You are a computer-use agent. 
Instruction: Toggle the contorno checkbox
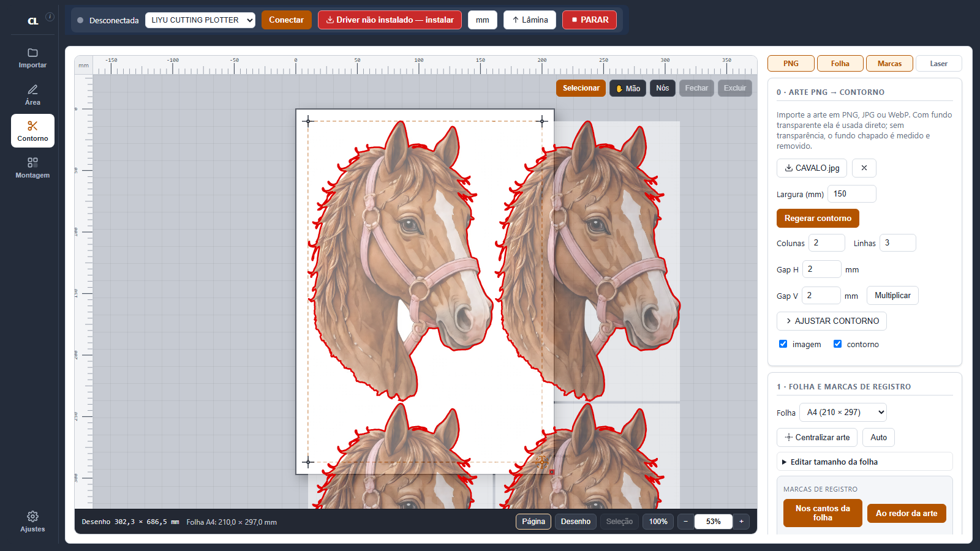[837, 344]
